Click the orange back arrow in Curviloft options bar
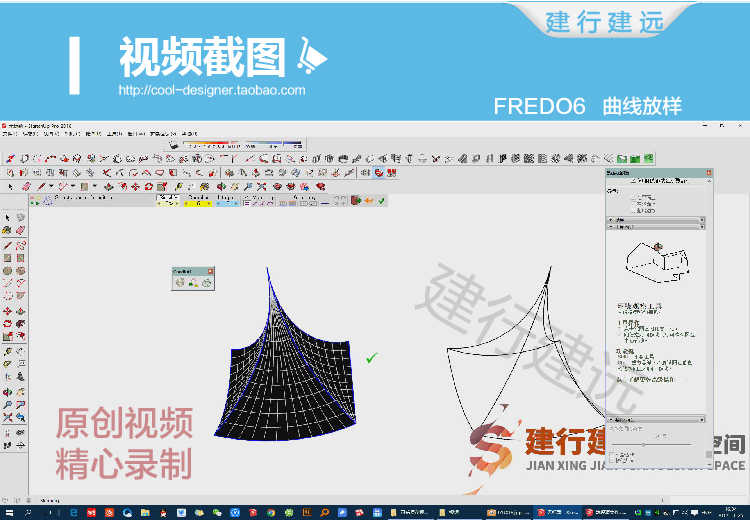 click(369, 201)
